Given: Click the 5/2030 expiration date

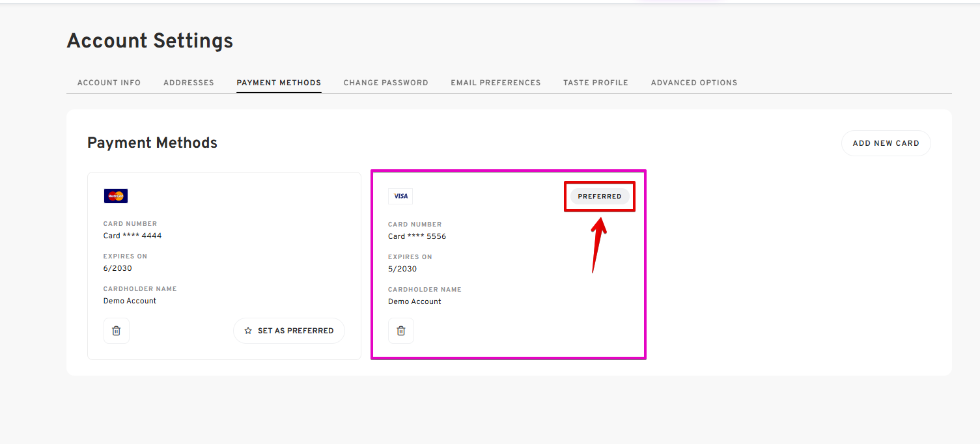Looking at the screenshot, I should (x=402, y=269).
